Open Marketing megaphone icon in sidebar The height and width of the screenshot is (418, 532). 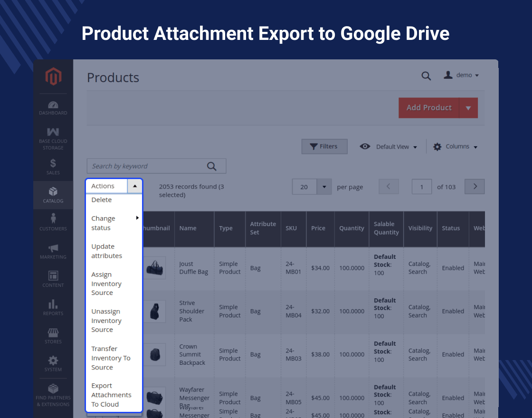pyautogui.click(x=53, y=250)
